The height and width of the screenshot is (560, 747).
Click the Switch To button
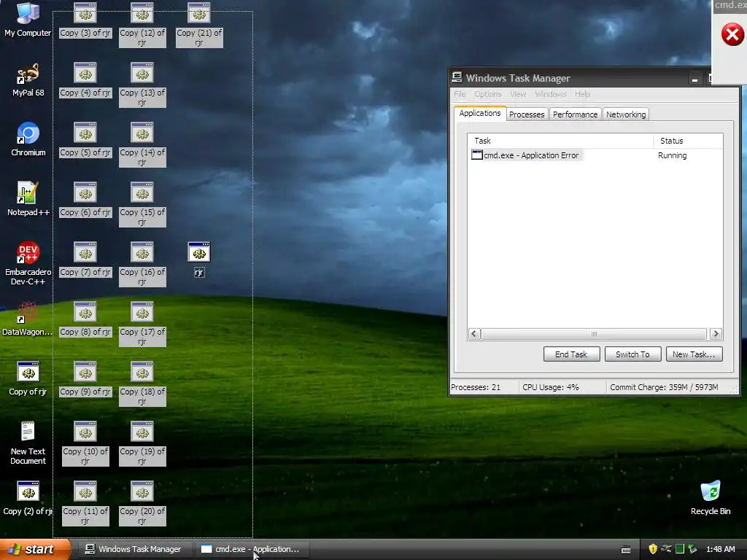pyautogui.click(x=632, y=354)
